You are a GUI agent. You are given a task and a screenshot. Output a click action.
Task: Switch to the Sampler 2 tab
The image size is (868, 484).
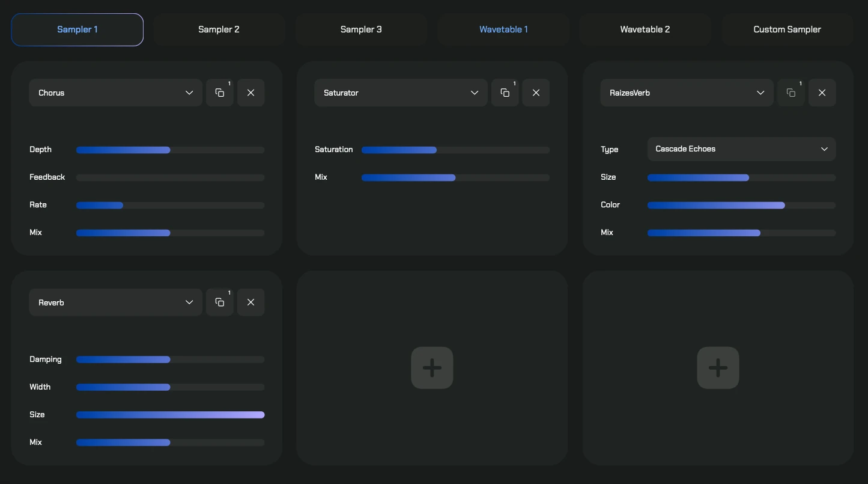pos(219,29)
